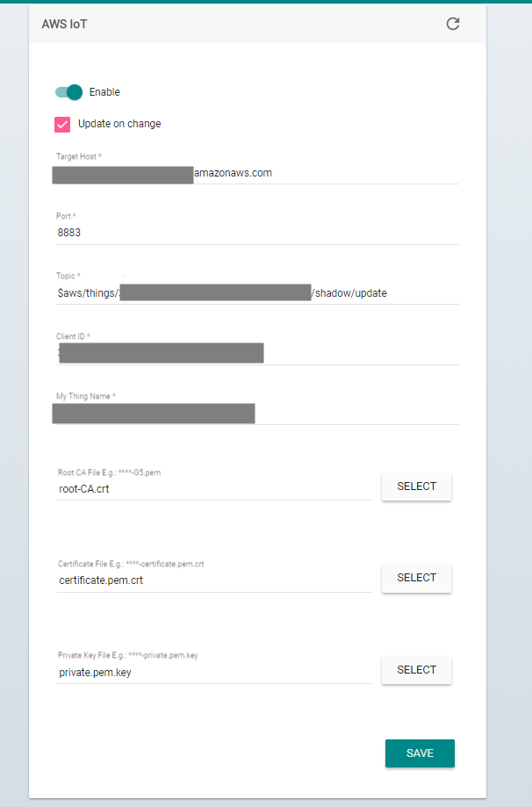
Task: Click the /shadow/update text in Topic
Action: click(x=349, y=293)
